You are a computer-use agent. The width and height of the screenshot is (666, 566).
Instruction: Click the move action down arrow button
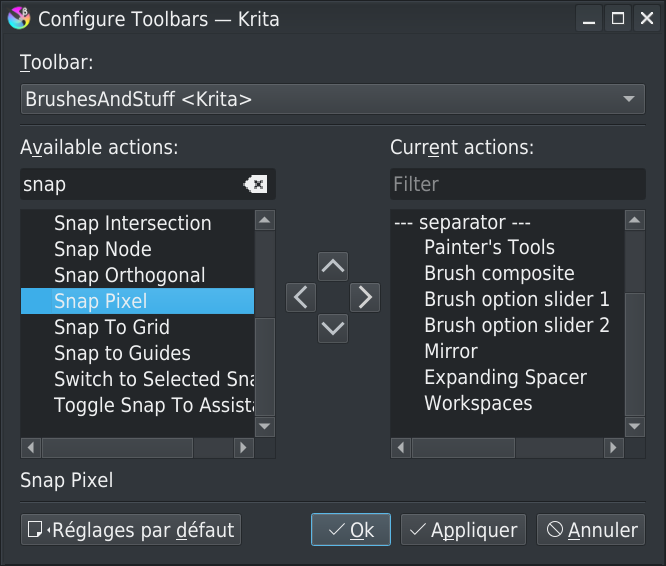[332, 327]
